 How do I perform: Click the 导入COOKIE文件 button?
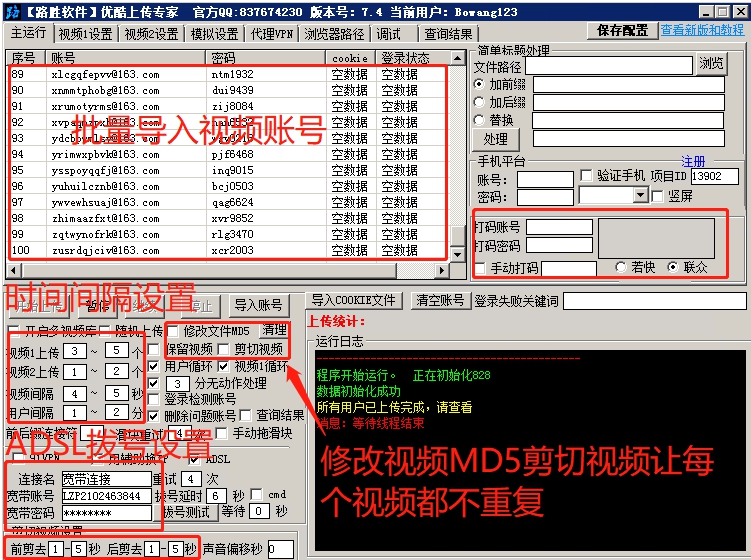pos(353,301)
